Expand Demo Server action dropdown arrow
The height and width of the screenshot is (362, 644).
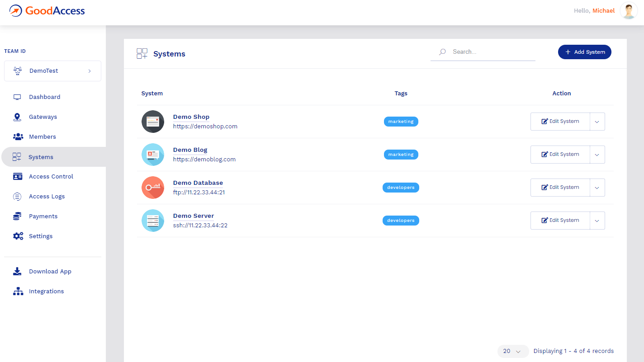coord(597,221)
